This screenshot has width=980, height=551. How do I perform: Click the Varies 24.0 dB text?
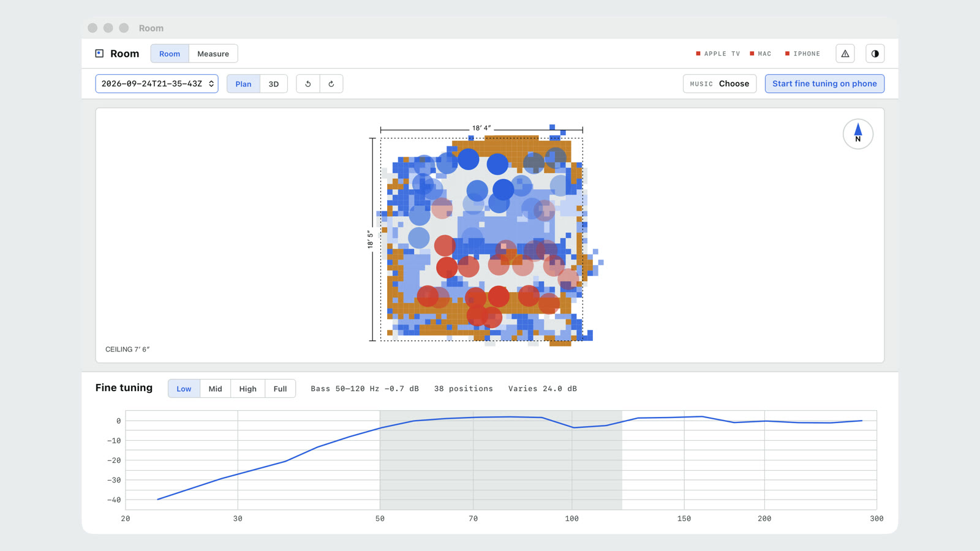(543, 389)
